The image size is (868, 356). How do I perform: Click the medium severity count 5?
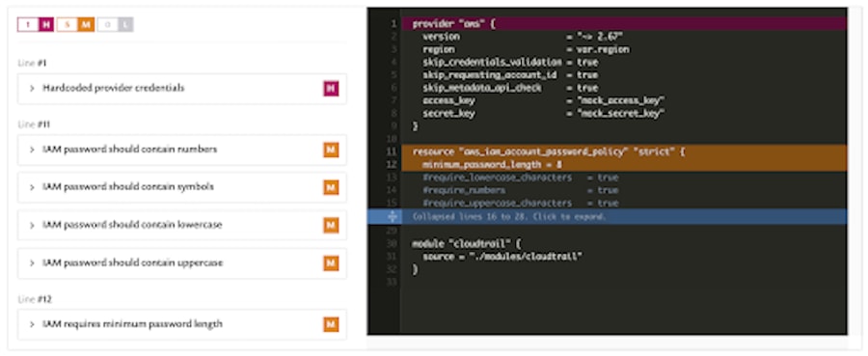tap(68, 25)
